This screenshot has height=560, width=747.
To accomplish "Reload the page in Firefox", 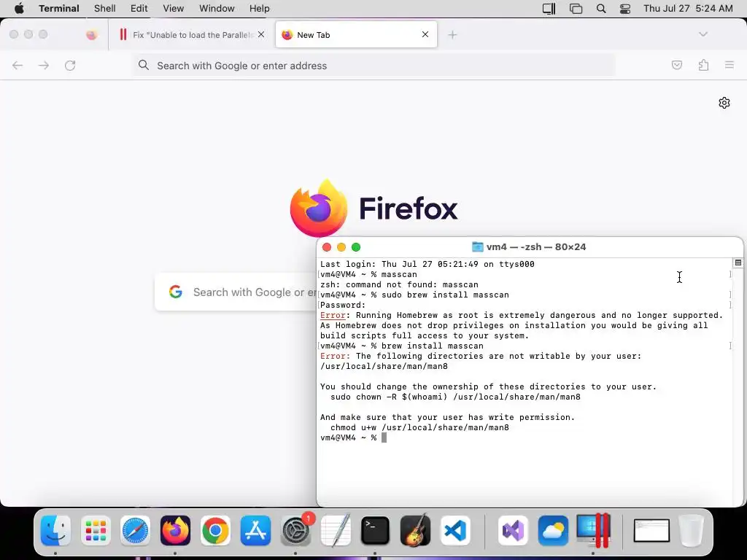I will 70,65.
